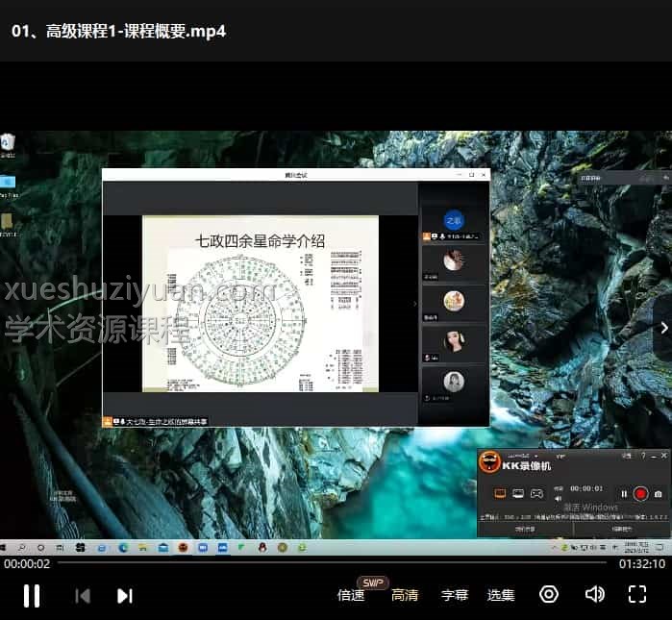Open the 高清 video quality options
The height and width of the screenshot is (620, 672).
[x=404, y=595]
